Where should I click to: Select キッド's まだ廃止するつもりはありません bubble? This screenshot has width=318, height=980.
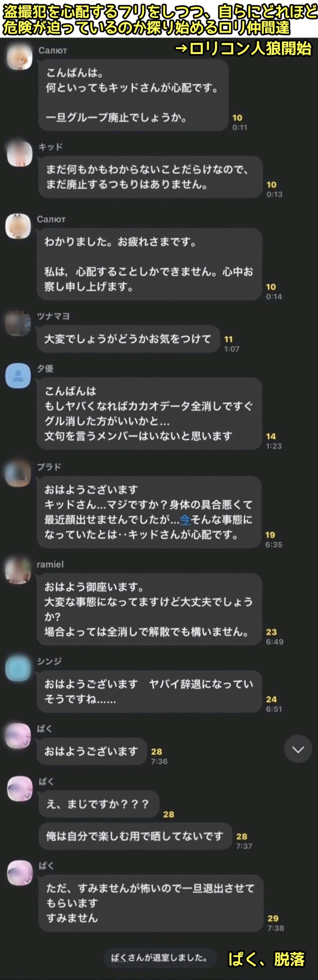click(x=150, y=177)
